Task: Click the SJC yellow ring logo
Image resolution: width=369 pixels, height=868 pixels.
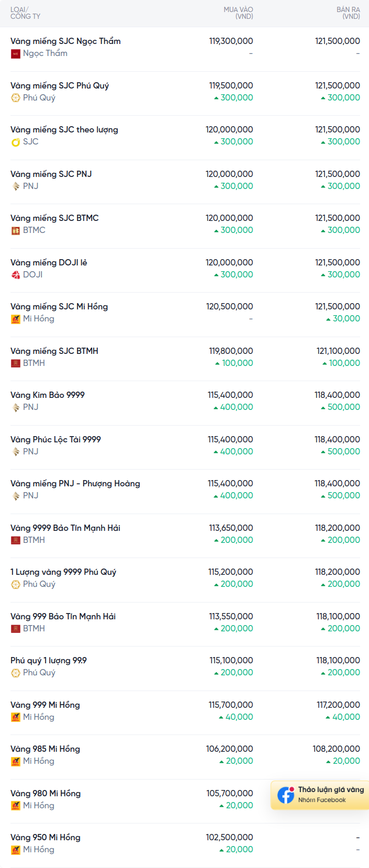Action: point(16,142)
